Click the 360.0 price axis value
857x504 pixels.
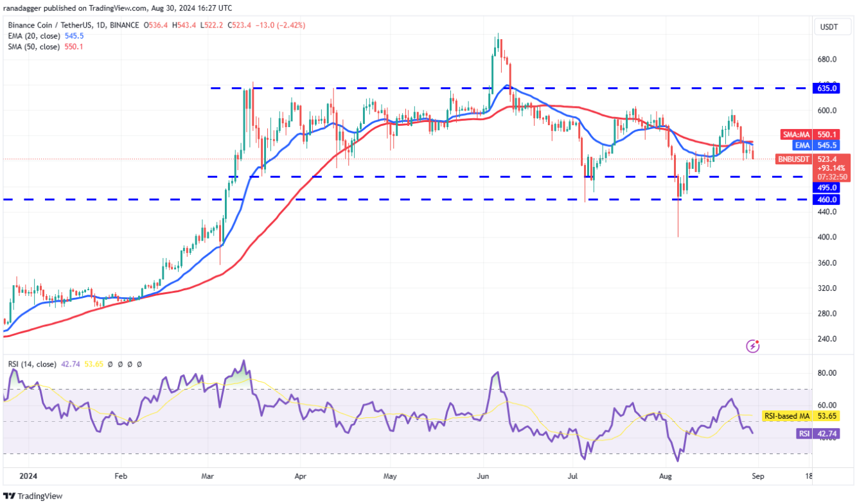[827, 263]
